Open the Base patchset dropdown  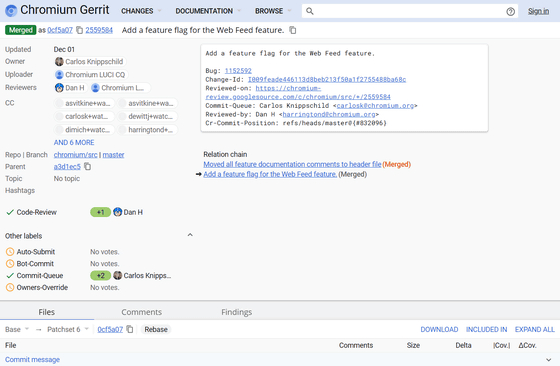[17, 329]
